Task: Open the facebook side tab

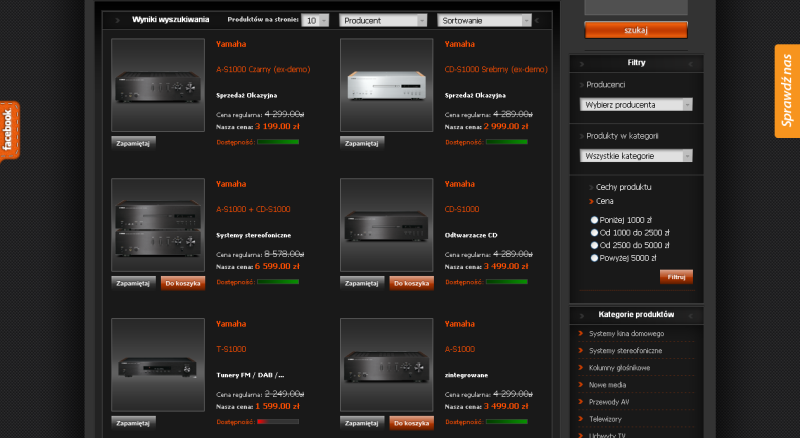Action: pos(9,131)
